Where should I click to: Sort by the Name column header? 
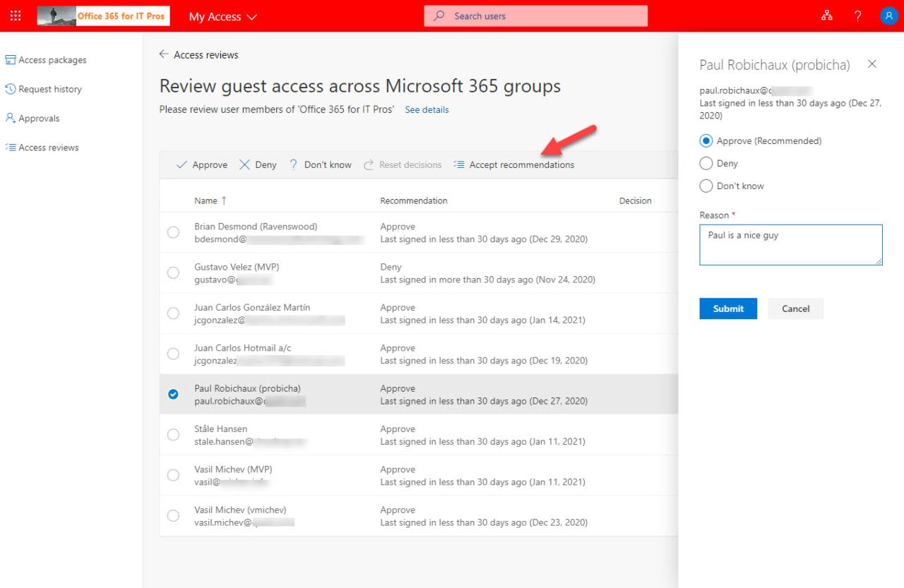tap(206, 200)
